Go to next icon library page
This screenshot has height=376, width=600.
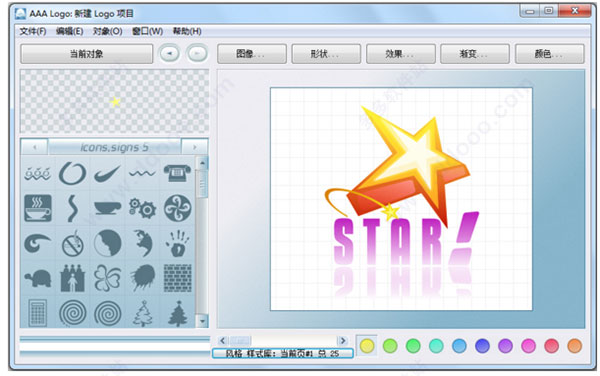pyautogui.click(x=194, y=147)
